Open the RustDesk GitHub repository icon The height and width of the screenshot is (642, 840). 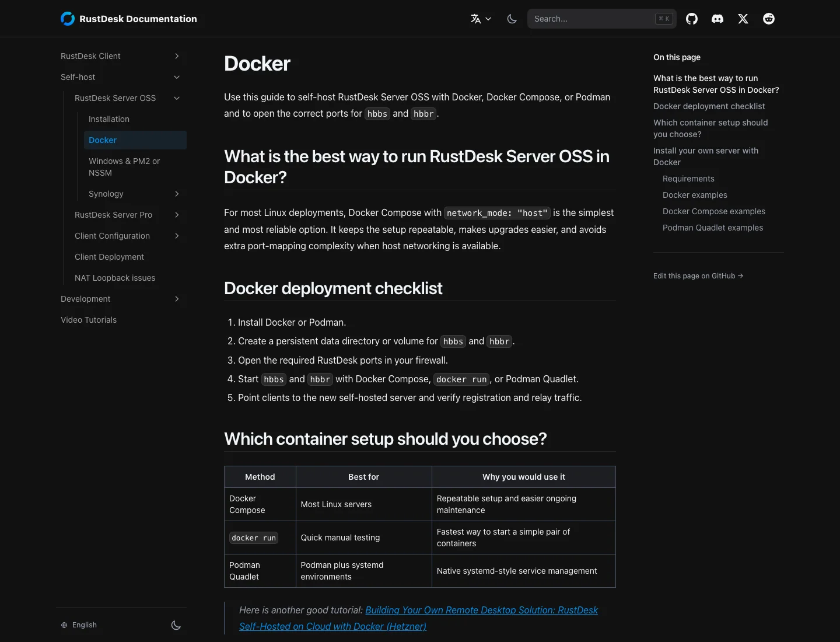(692, 19)
